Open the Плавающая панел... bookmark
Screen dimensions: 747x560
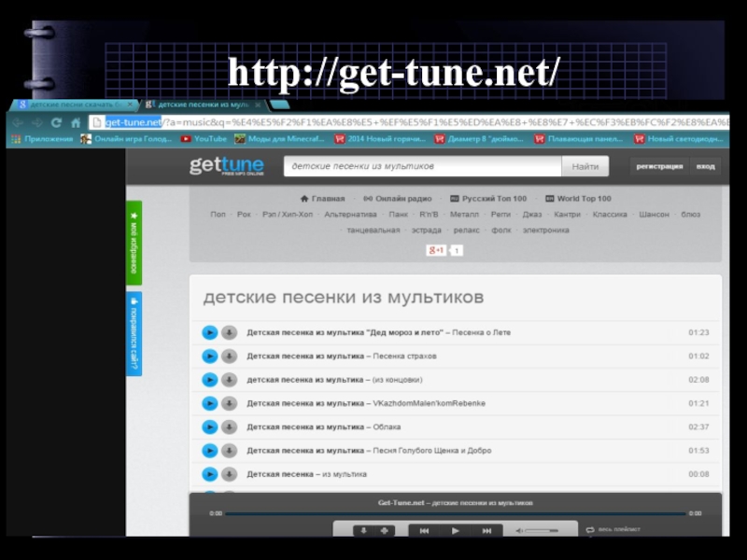coord(579,139)
